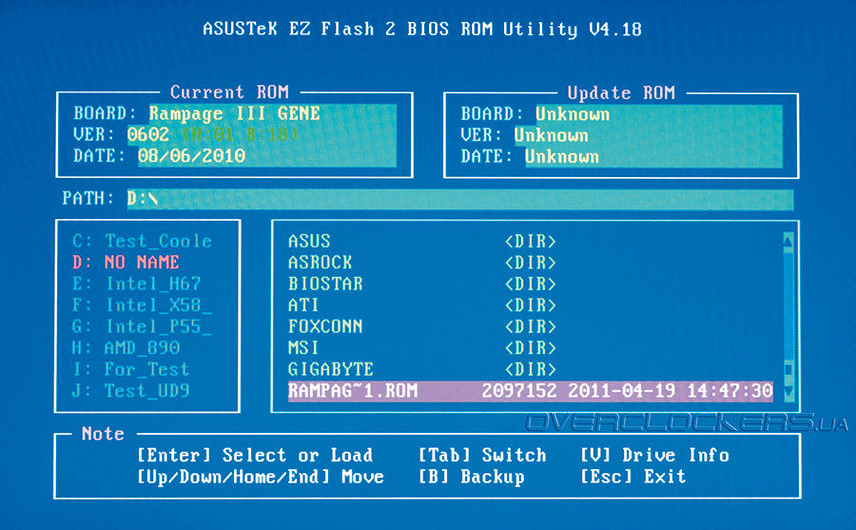Pick drive H: AMD_890

(x=126, y=348)
